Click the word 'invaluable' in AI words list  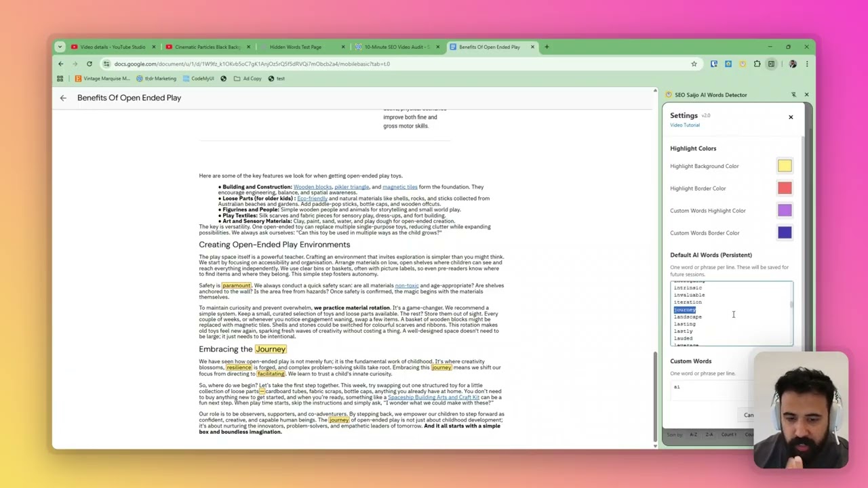[689, 295]
